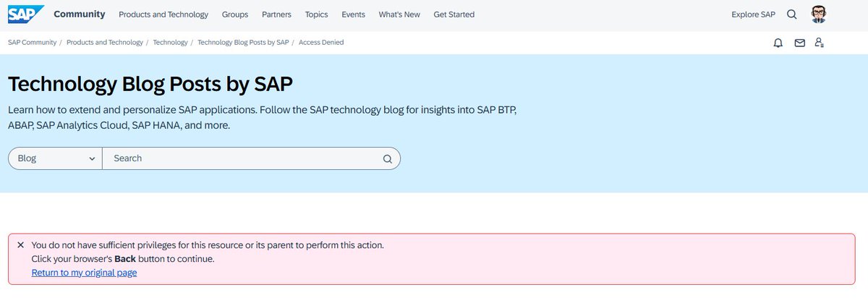The width and height of the screenshot is (868, 298).
Task: Open Technology Blog Posts by SAP breadcrumb
Action: [243, 43]
